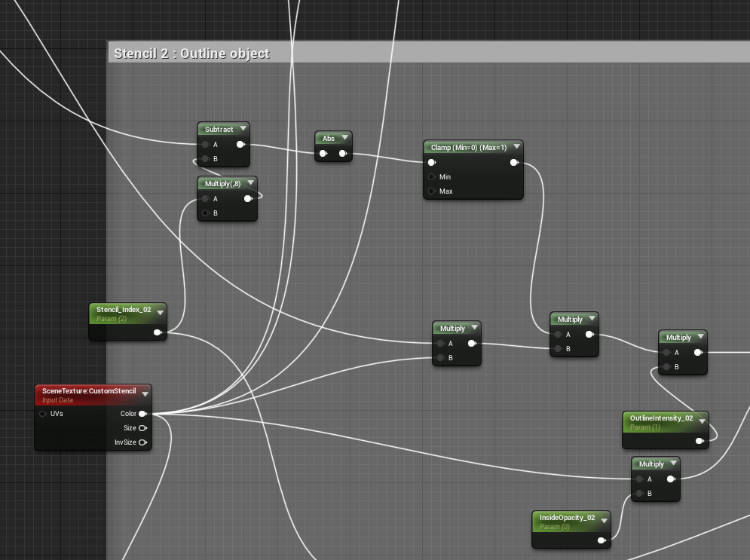Click the UVs input pin of CustomStencil node

(43, 413)
